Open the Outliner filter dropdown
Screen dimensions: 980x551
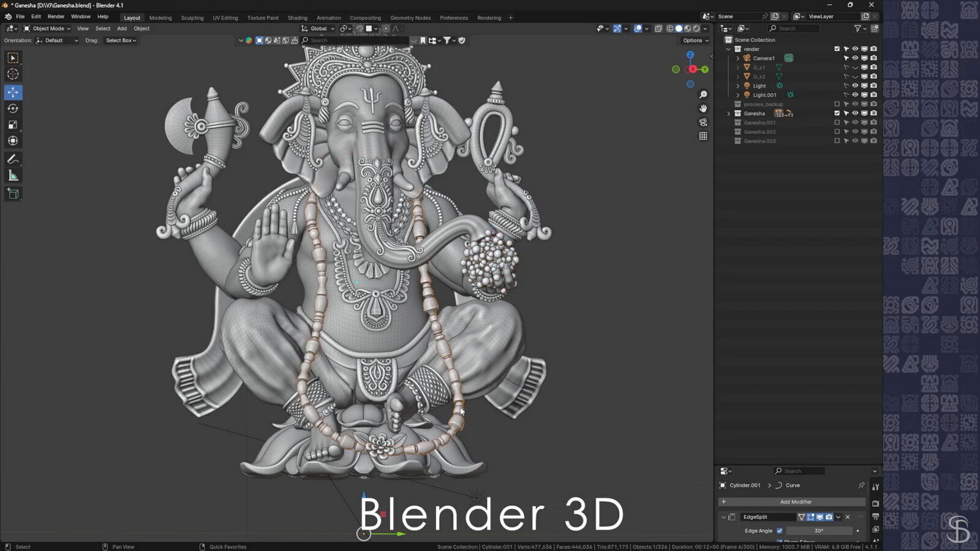point(860,28)
